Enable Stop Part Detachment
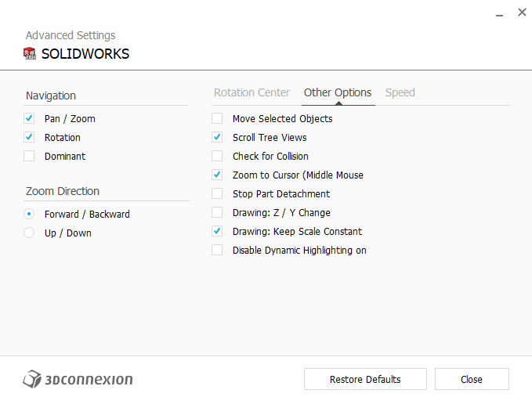532x397 pixels. (217, 193)
